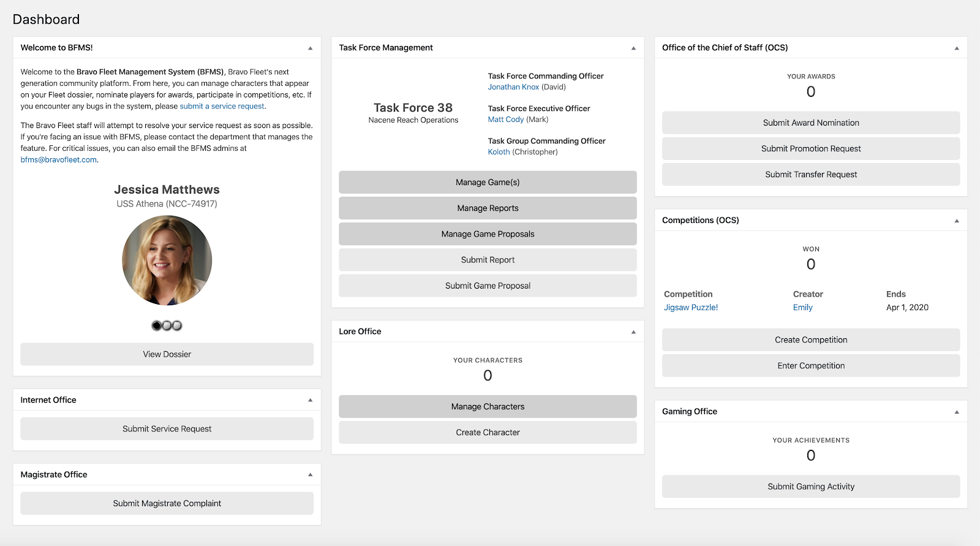Click the Your Awards count
This screenshot has width=980, height=546.
pyautogui.click(x=811, y=92)
